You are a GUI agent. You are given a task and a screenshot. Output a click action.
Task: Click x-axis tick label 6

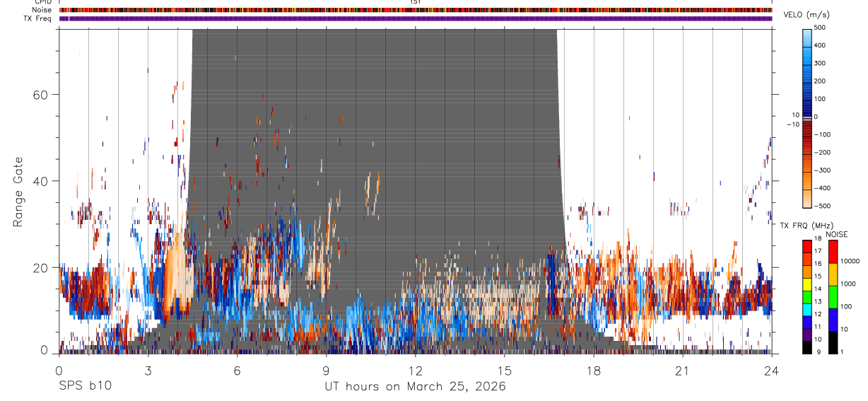click(237, 371)
